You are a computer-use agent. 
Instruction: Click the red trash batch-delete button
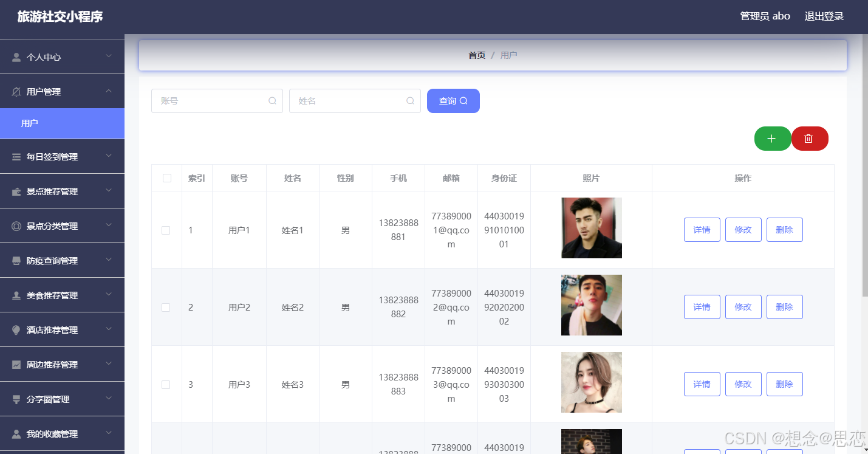point(810,139)
